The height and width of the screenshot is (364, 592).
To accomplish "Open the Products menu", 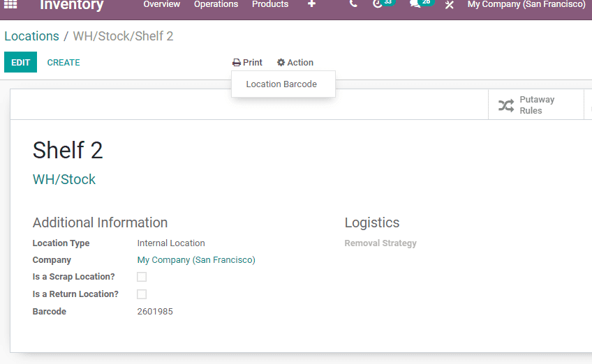I will coord(270,4).
